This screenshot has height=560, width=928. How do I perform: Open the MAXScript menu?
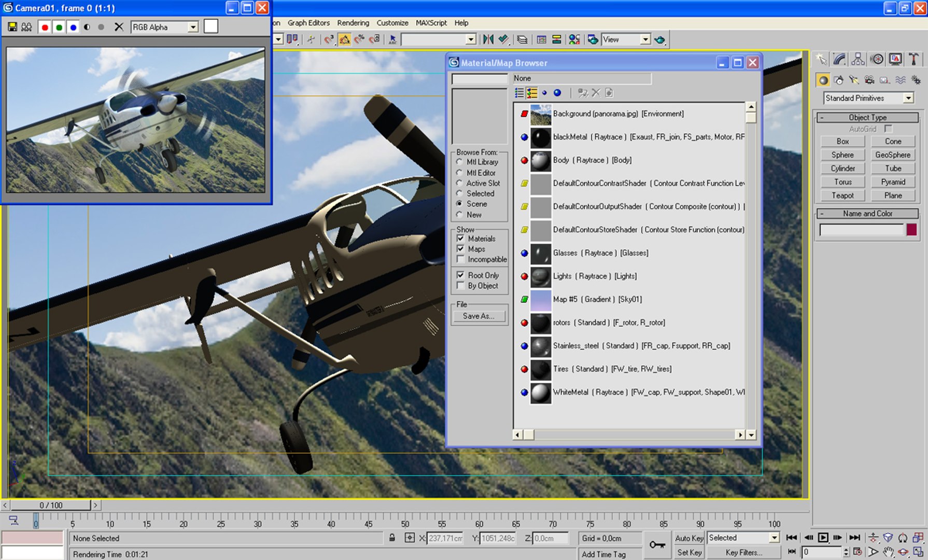point(431,23)
